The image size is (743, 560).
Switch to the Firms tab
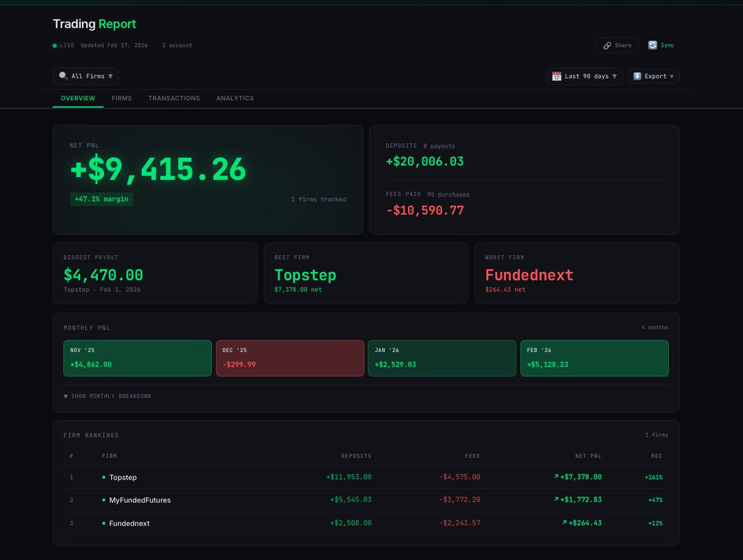(121, 98)
